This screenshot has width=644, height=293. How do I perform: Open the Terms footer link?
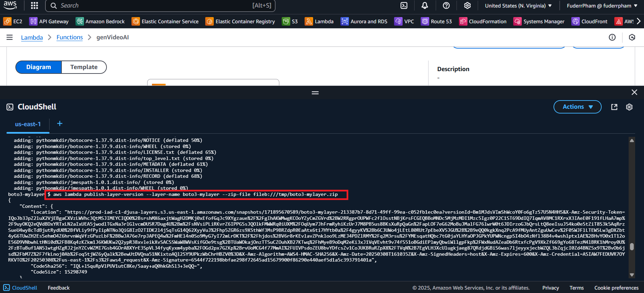click(x=576, y=288)
